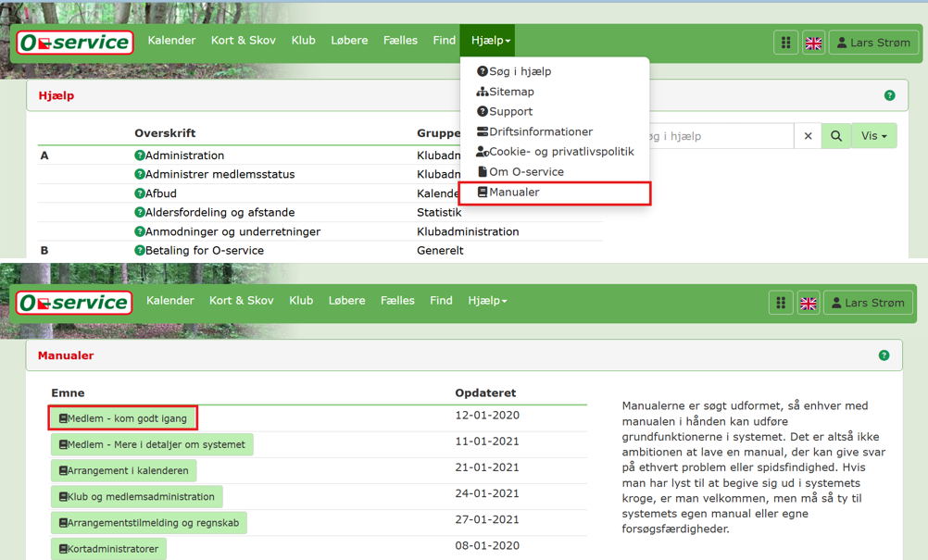Click the Generelt group cell
This screenshot has height=560, width=928.
[x=440, y=250]
